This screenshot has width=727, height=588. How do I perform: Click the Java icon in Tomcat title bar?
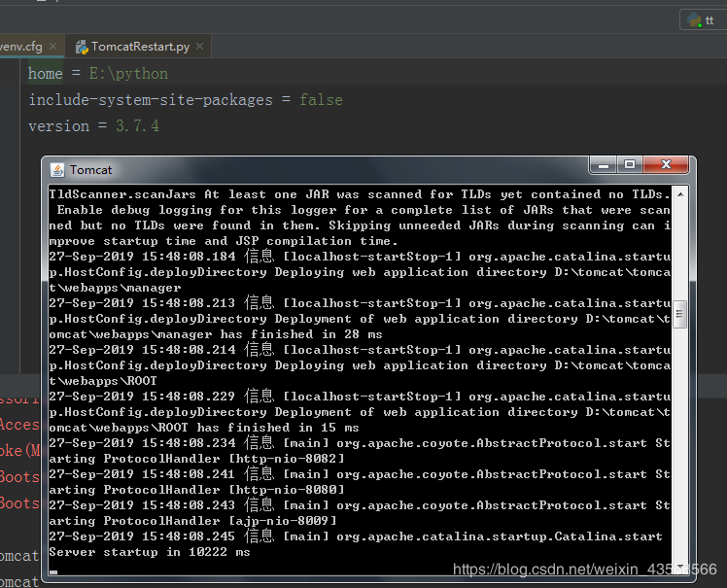57,170
